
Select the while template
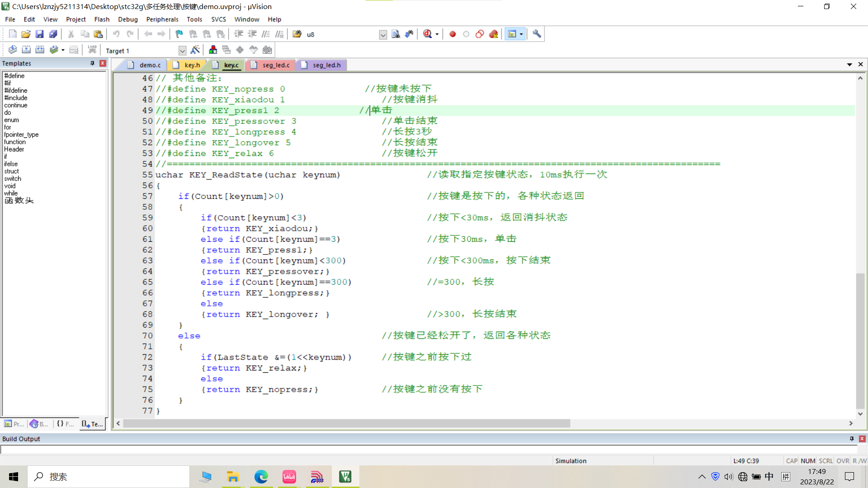[11, 193]
